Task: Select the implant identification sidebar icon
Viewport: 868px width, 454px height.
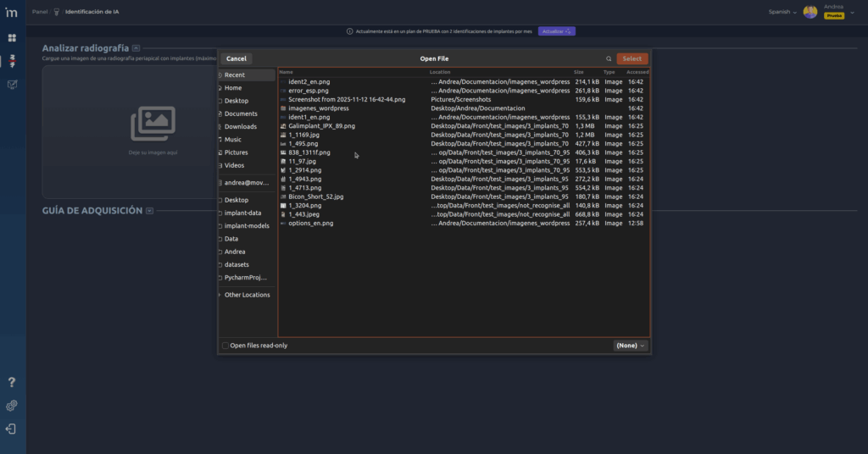Action: pos(12,62)
